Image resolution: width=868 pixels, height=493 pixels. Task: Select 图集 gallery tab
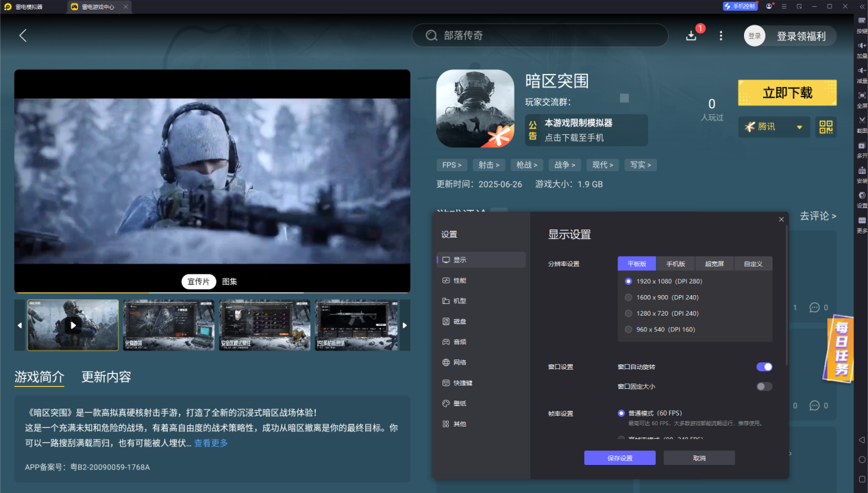(x=230, y=281)
